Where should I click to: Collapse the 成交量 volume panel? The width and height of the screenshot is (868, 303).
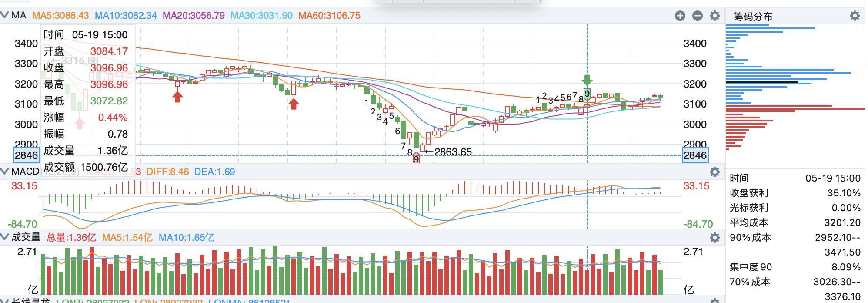pos(5,237)
